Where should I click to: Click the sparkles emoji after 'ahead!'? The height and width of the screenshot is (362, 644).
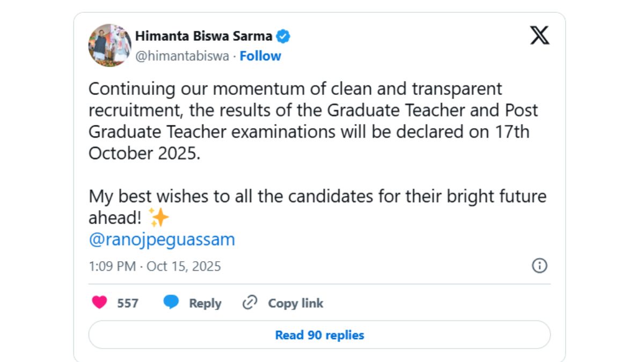(x=158, y=218)
